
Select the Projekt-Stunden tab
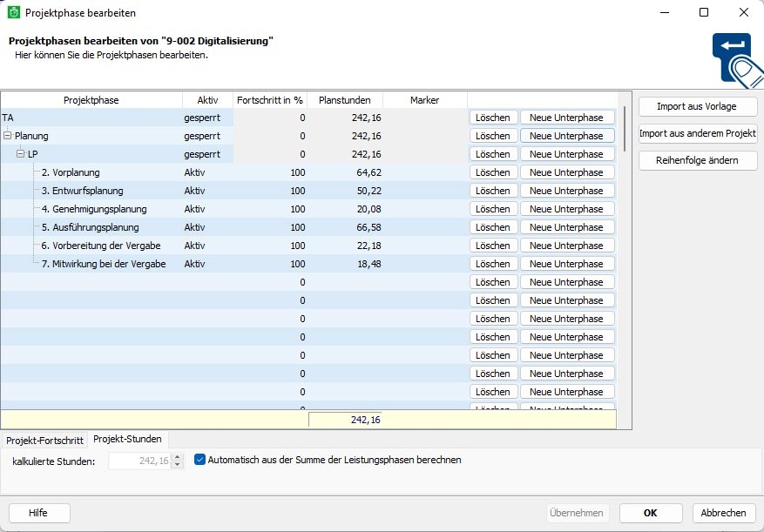click(127, 440)
